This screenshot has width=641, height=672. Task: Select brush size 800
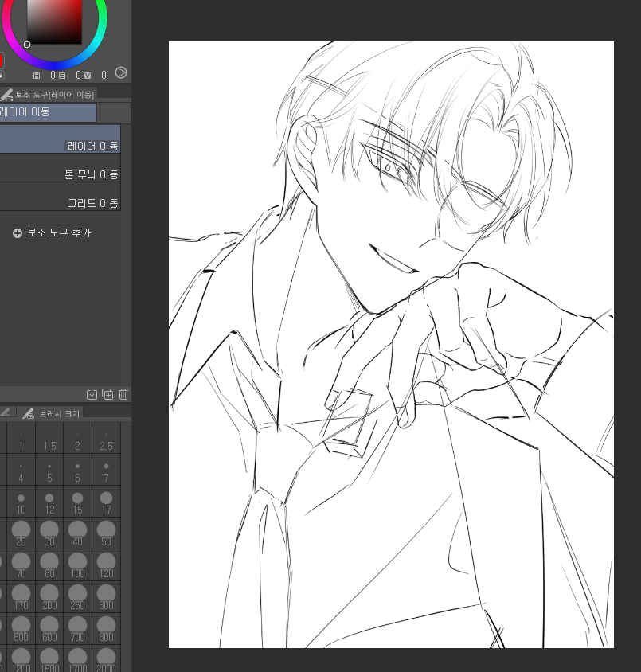coord(106,629)
